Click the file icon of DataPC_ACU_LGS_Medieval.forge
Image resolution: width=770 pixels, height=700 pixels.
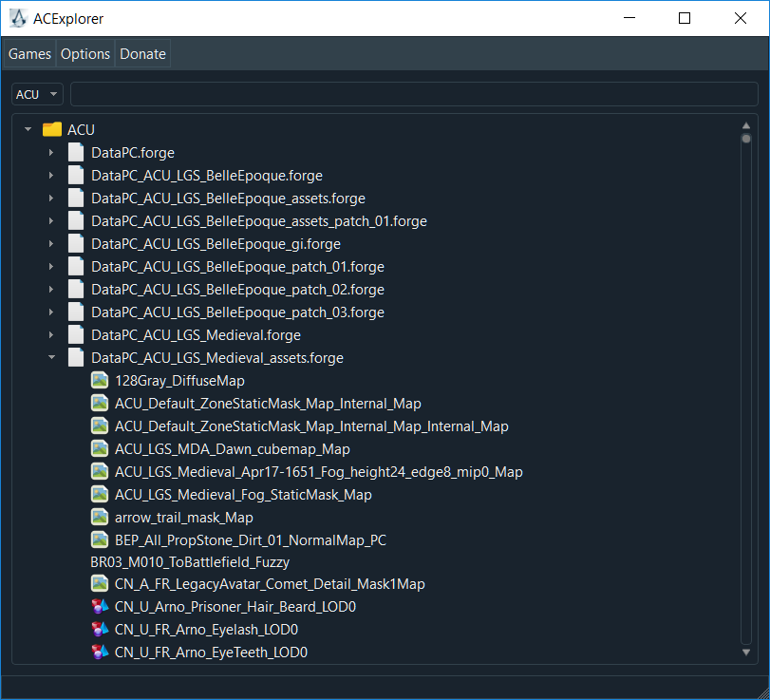click(76, 335)
